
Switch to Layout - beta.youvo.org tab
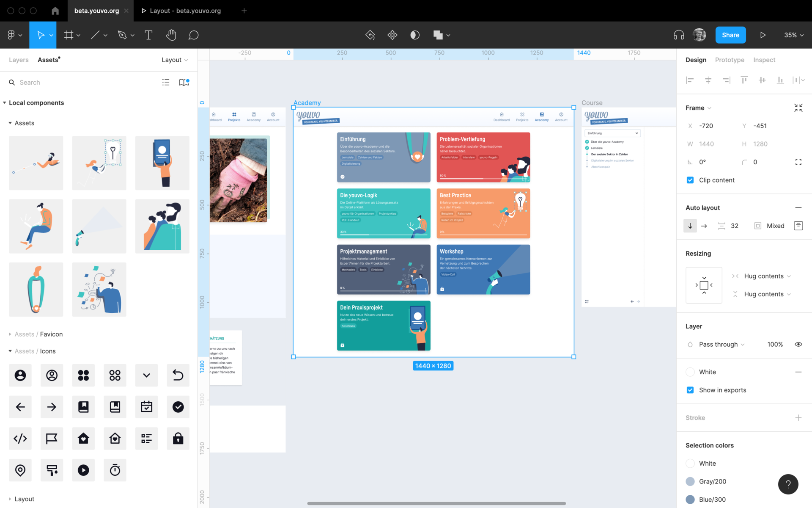click(185, 11)
